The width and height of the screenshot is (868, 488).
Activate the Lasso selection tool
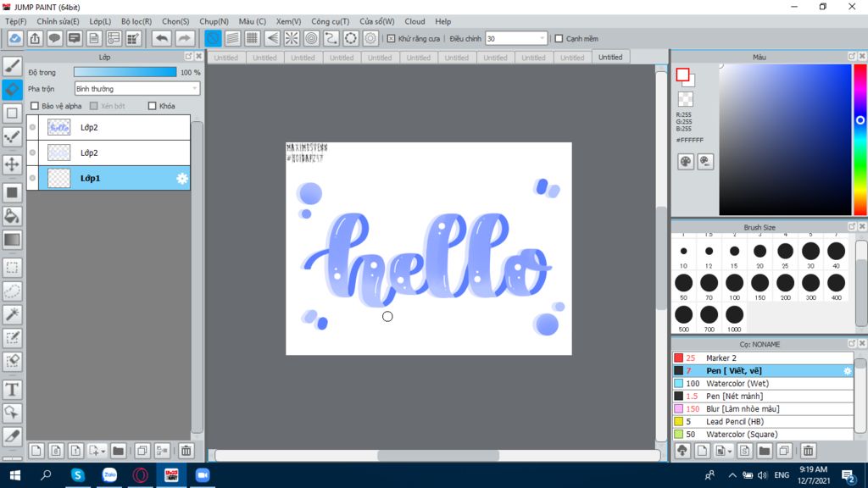[12, 291]
